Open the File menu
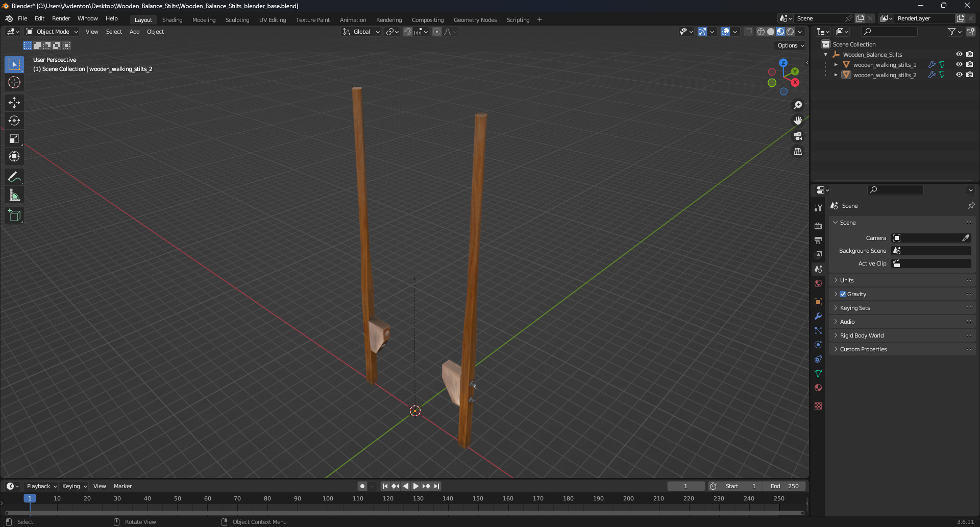The width and height of the screenshot is (980, 527). pos(22,18)
